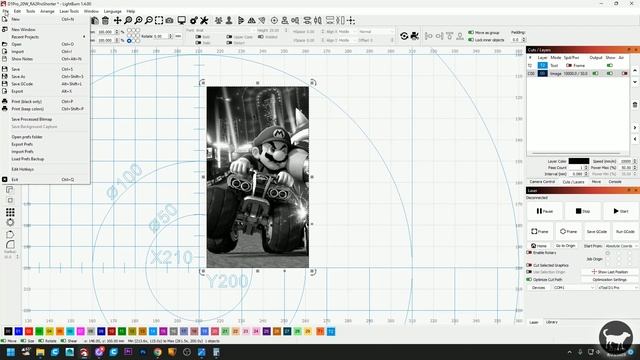Click the Zoom to Page icon

coord(128,20)
